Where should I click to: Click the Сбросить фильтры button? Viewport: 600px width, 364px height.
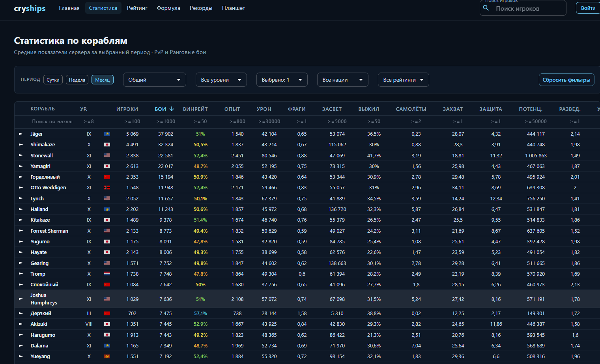click(x=566, y=80)
